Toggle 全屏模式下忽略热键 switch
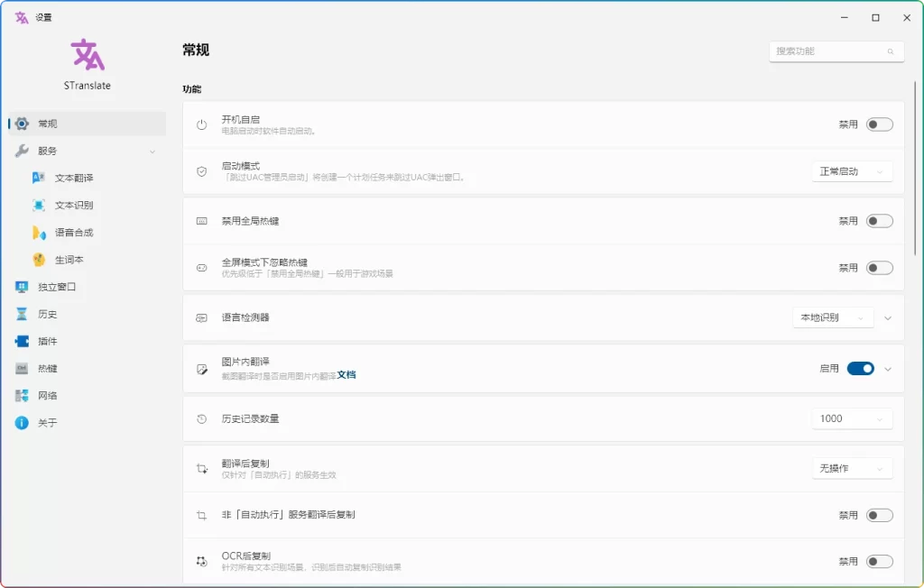The image size is (924, 588). point(877,268)
